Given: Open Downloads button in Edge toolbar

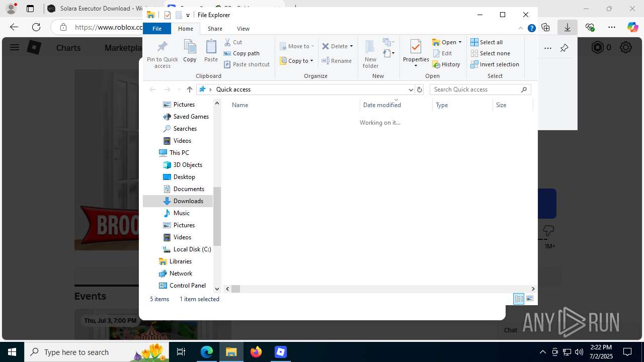Looking at the screenshot, I should (x=568, y=27).
